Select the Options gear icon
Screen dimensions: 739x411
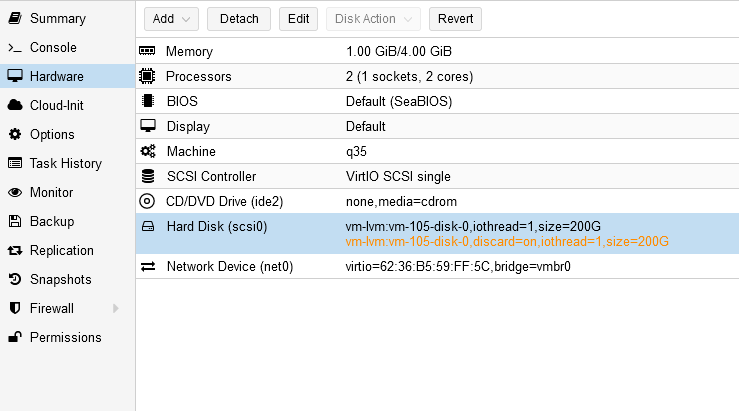pos(14,135)
